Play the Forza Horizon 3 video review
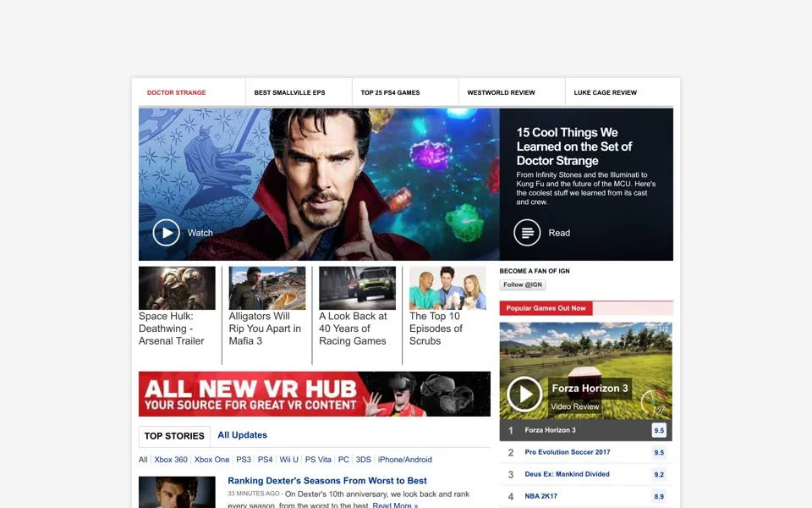 [x=524, y=394]
